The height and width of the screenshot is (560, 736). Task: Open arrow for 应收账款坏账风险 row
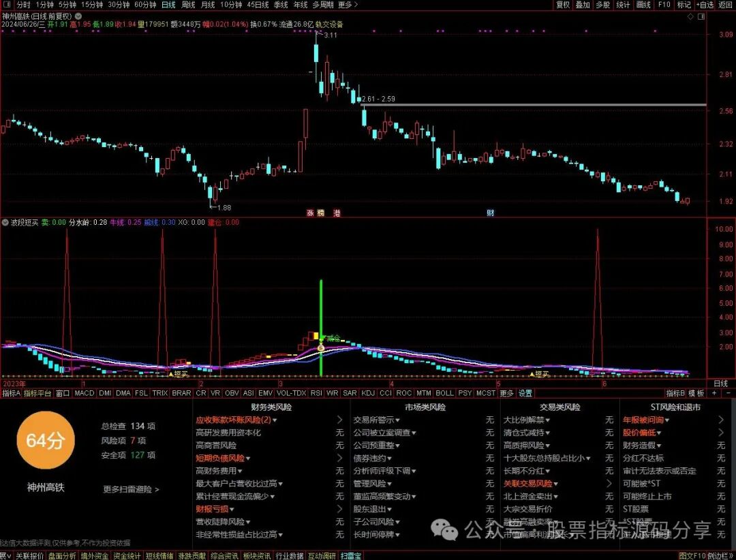coord(340,420)
